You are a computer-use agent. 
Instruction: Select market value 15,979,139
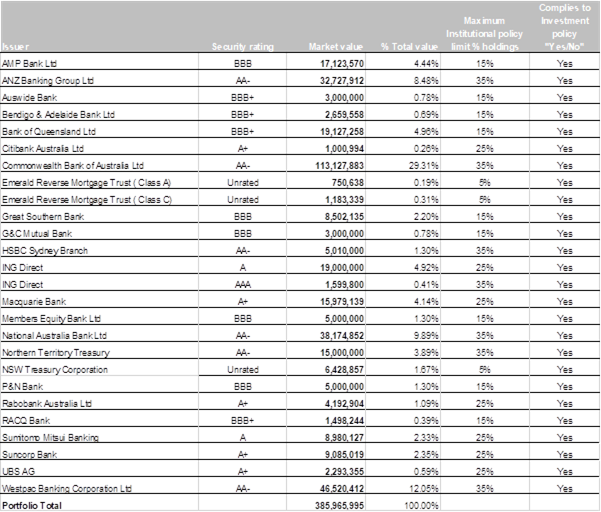coord(342,302)
